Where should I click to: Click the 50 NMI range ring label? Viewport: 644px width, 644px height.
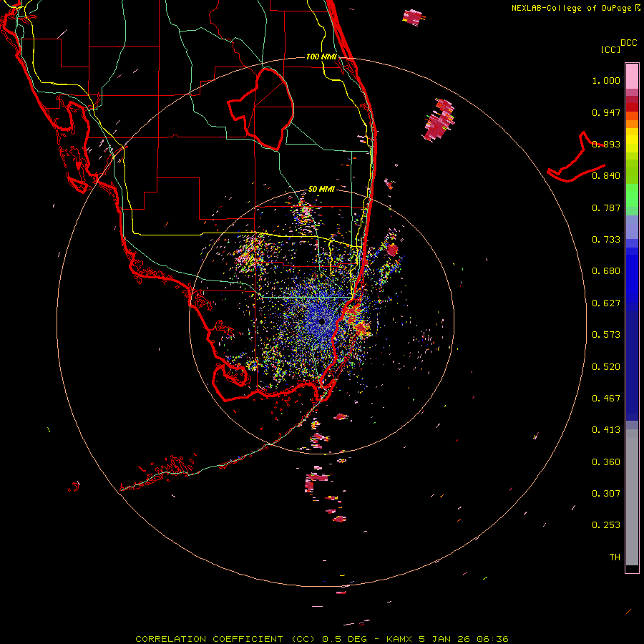(x=321, y=189)
